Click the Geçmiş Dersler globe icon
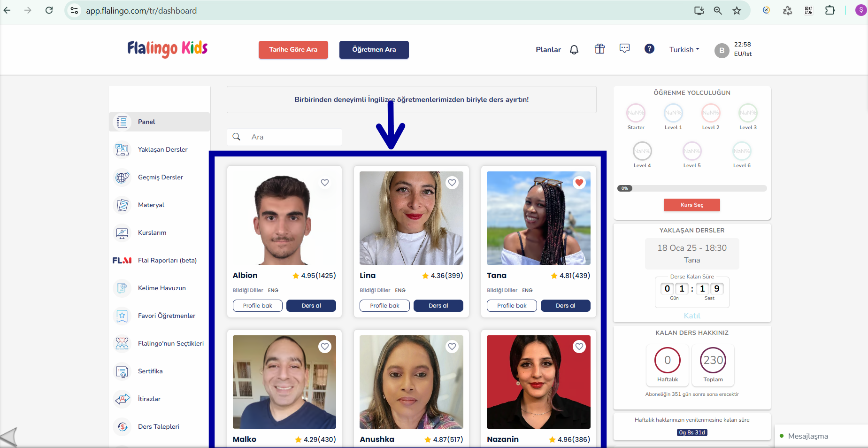Viewport: 868px width, 448px height. [x=122, y=178]
